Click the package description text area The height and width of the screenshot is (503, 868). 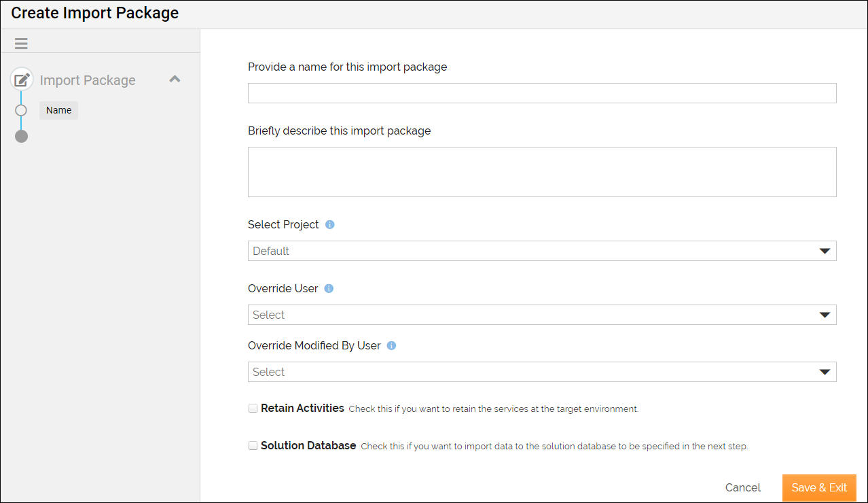pyautogui.click(x=541, y=172)
